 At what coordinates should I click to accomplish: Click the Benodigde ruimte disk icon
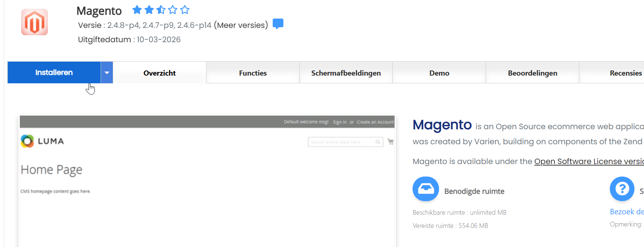[426, 189]
